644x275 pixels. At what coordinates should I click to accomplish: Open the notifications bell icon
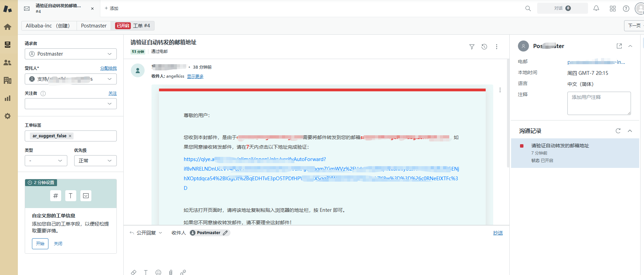click(x=596, y=8)
